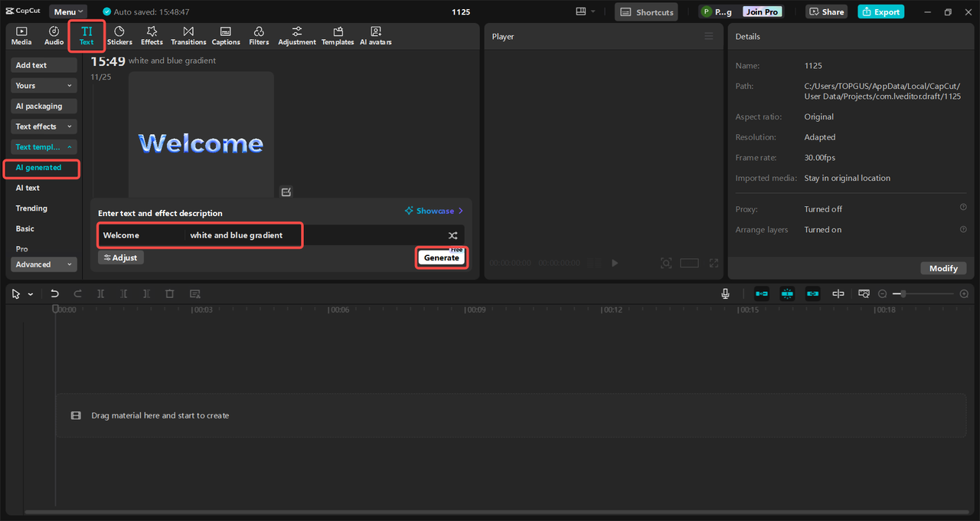This screenshot has width=980, height=521.
Task: Collapse the Text template category
Action: click(44, 147)
